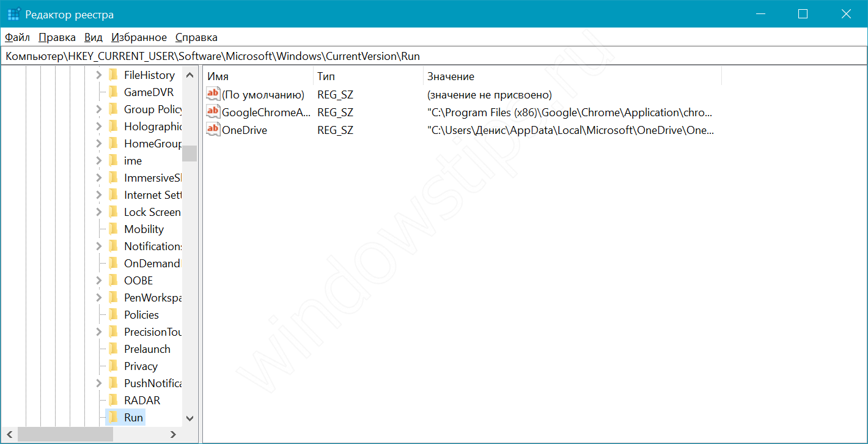
Task: Click the GoogleChromeA... value ab icon
Action: pos(213,112)
